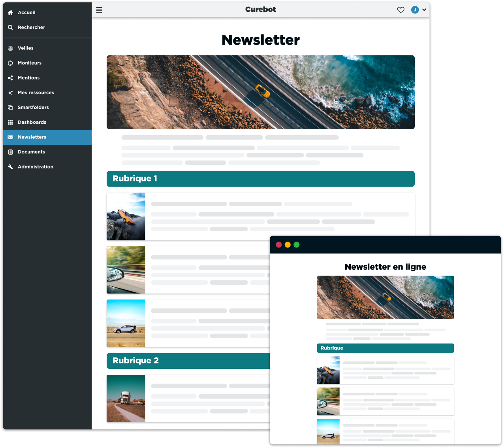Image resolution: width=504 pixels, height=448 pixels.
Task: Open Accueil in the sidebar
Action: coord(47,13)
